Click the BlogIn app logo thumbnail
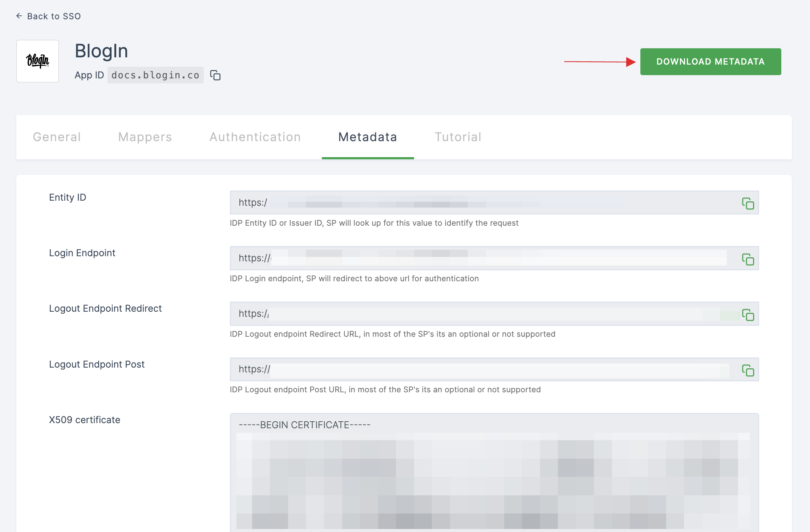 tap(37, 61)
